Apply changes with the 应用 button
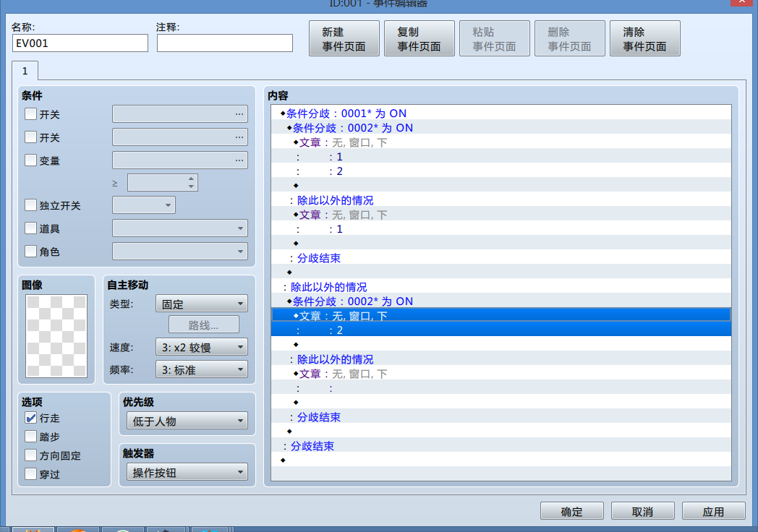 point(714,511)
